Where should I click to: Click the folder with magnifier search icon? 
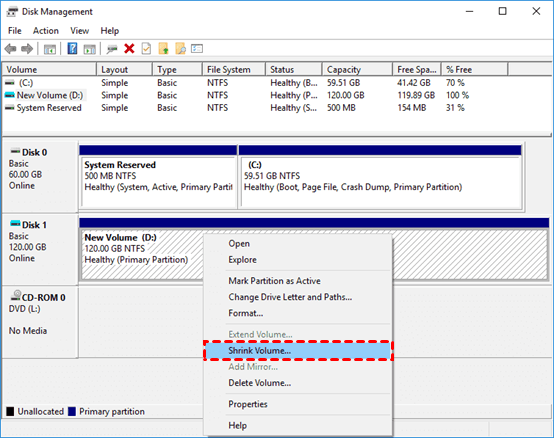pos(180,48)
